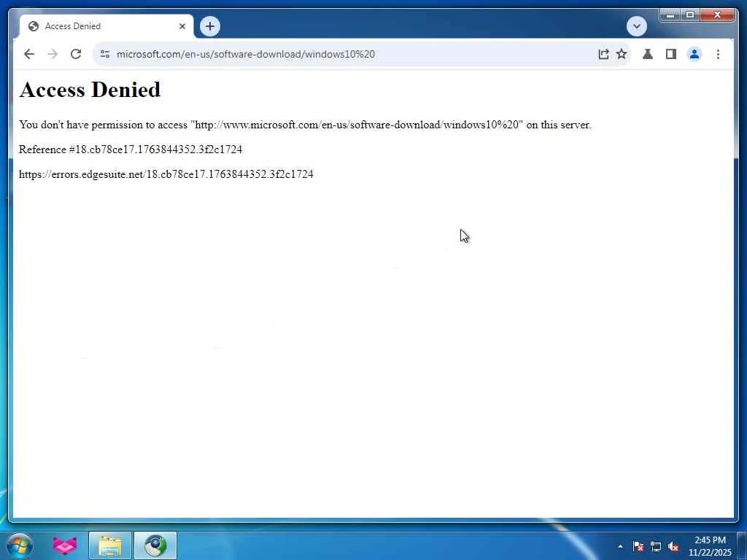Open a new tab with plus button
This screenshot has width=747, height=560.
(210, 26)
